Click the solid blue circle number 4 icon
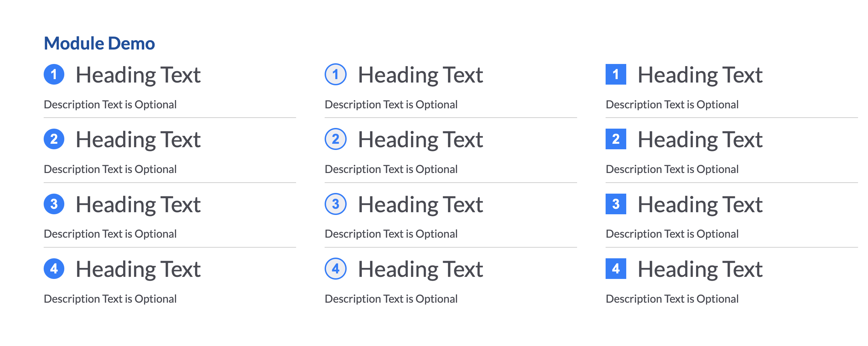This screenshot has width=868, height=346. (x=54, y=269)
